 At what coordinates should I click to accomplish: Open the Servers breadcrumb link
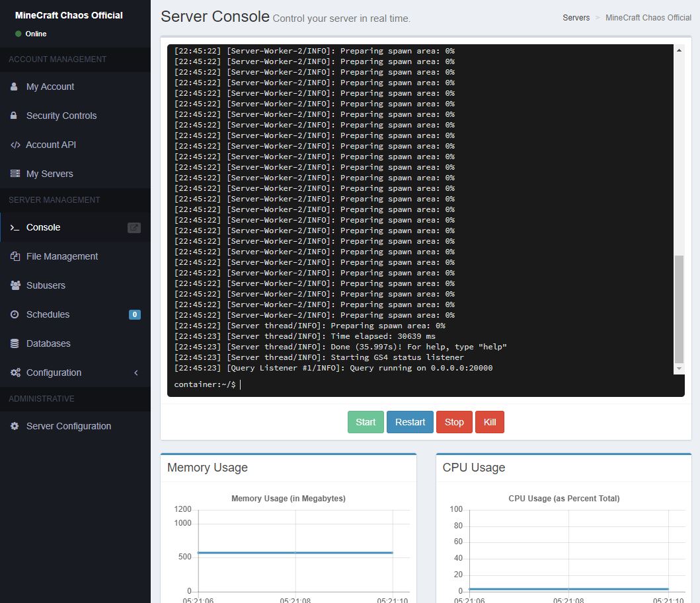576,18
